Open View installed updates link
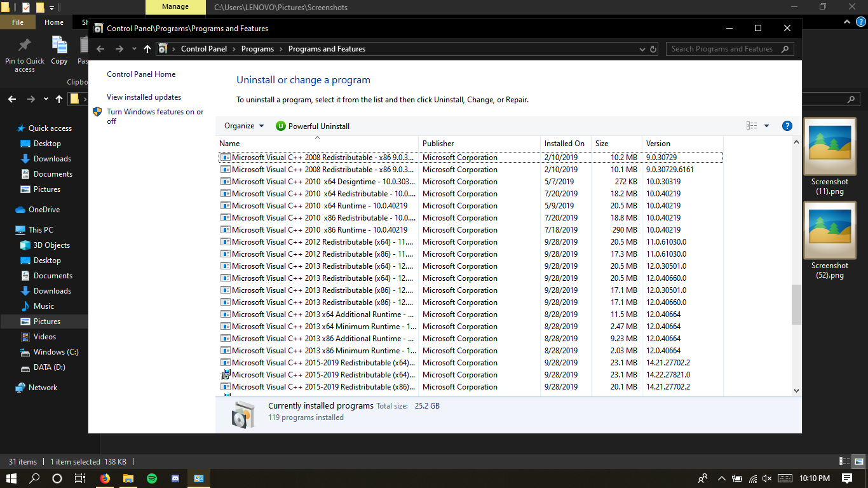868x488 pixels. coord(144,97)
